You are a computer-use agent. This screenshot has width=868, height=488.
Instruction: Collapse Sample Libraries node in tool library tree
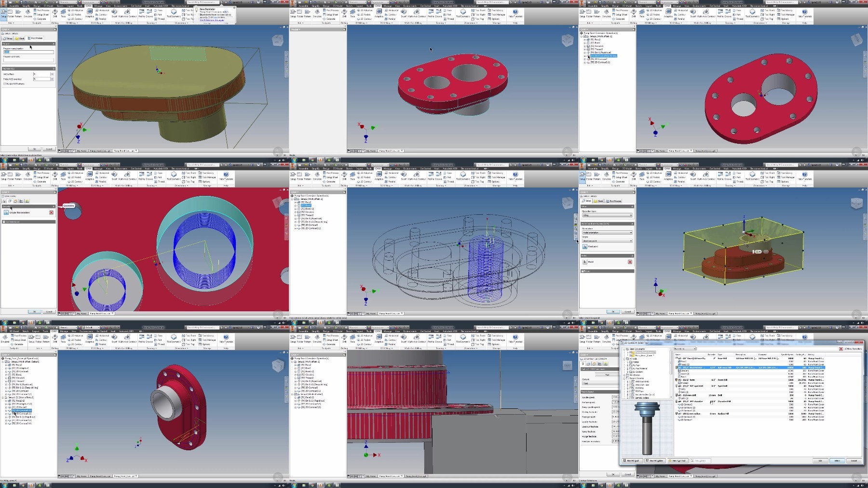click(624, 378)
